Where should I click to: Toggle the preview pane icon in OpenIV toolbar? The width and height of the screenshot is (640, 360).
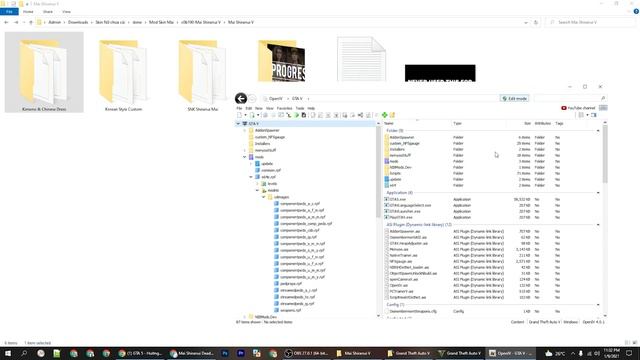pos(594,115)
